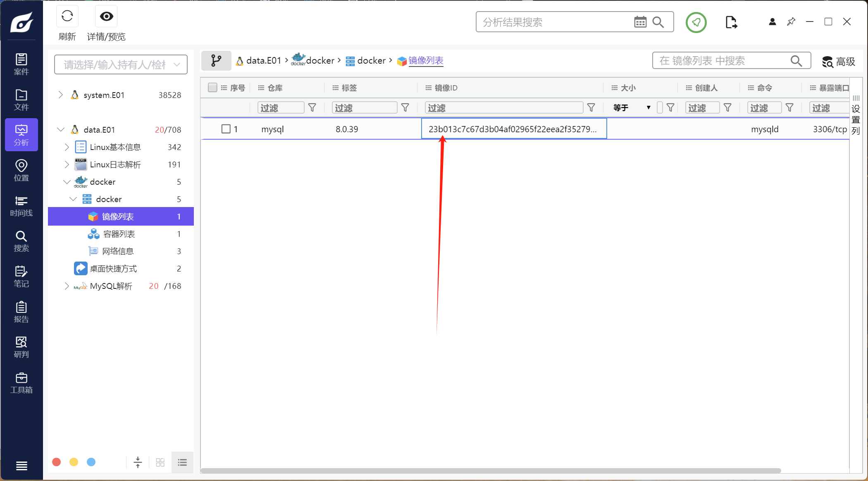
Task: Expand the system.E01 tree node
Action: (x=61, y=95)
